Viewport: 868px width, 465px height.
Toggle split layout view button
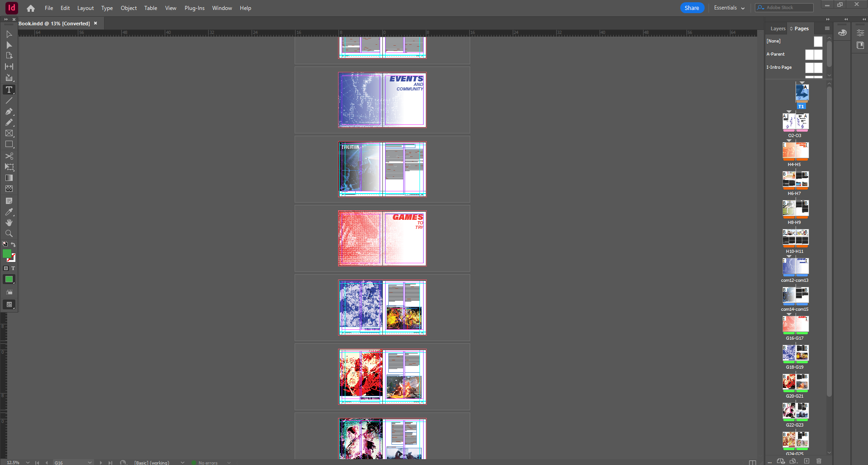753,462
